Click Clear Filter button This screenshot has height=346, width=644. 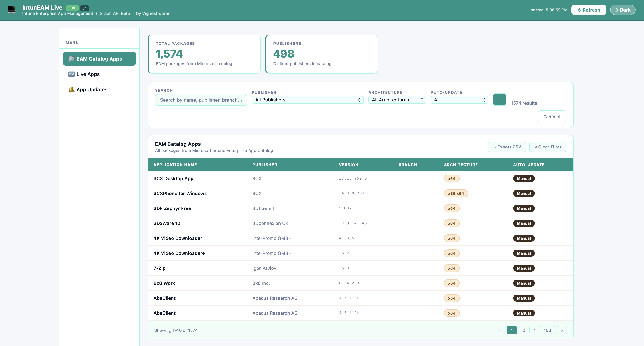click(x=548, y=147)
